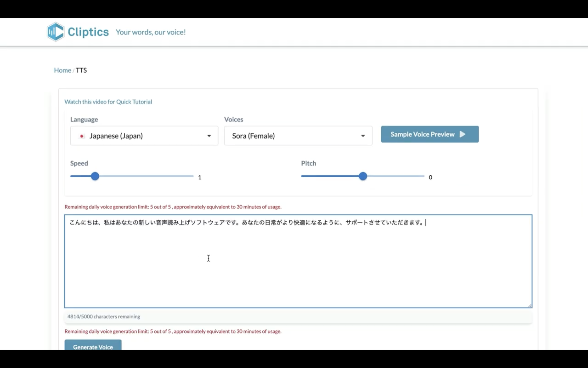This screenshot has width=588, height=368.
Task: Click the lower remaining daily limit notice
Action: 173,331
